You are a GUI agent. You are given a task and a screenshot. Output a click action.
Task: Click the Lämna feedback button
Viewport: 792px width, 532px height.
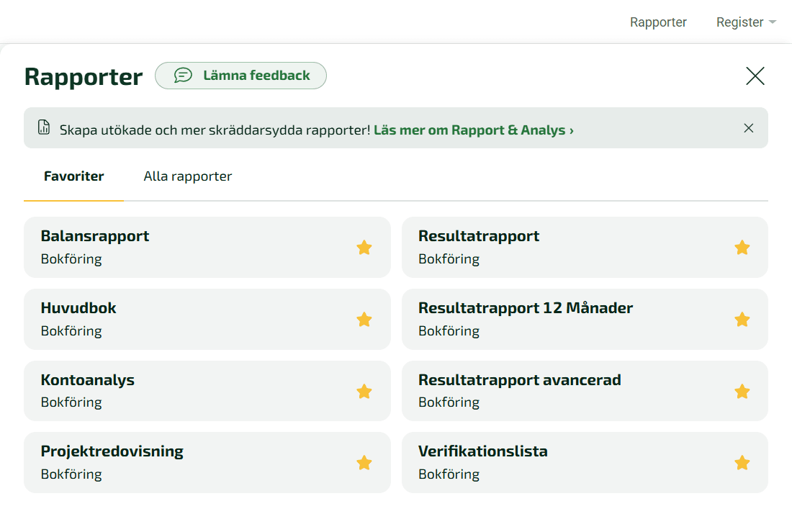pos(240,75)
